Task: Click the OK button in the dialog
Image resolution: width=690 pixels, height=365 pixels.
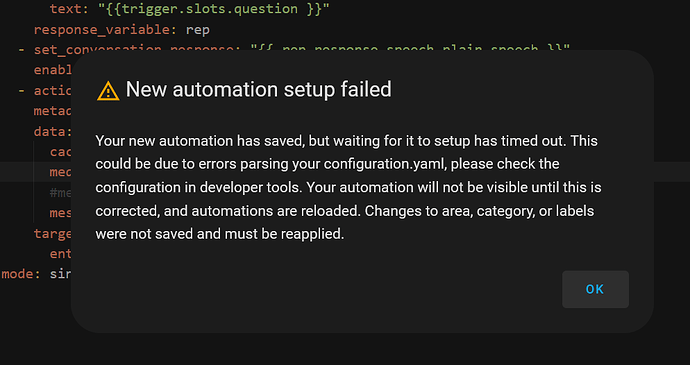Action: coord(595,289)
